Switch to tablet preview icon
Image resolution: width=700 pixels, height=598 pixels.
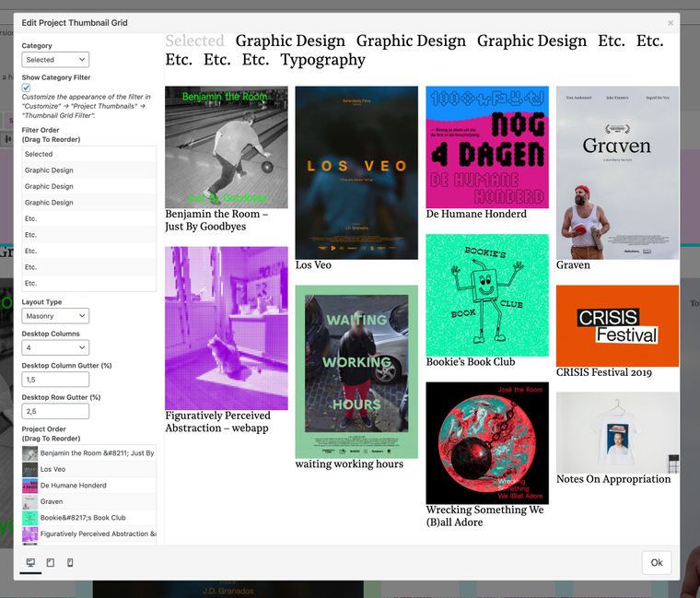click(x=50, y=562)
